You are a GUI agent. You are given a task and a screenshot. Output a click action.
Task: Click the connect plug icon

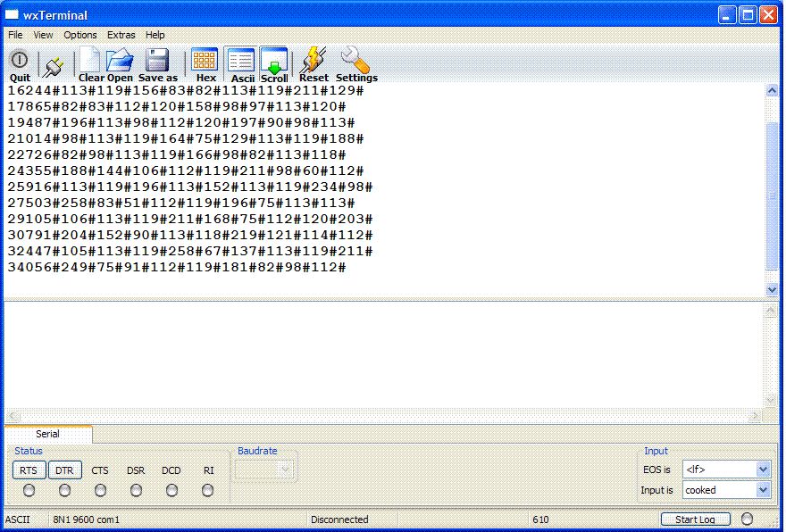tap(53, 66)
